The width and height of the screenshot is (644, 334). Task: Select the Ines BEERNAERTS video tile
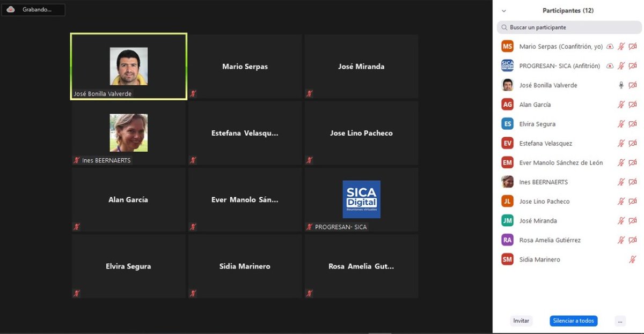129,133
